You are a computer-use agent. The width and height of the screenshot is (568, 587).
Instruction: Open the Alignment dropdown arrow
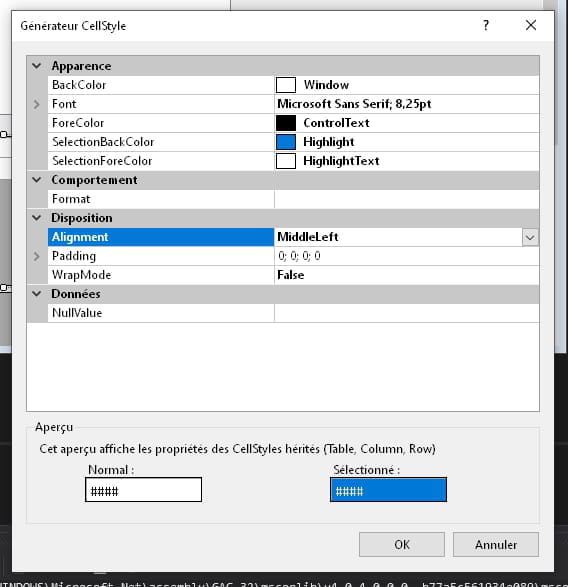pyautogui.click(x=530, y=237)
